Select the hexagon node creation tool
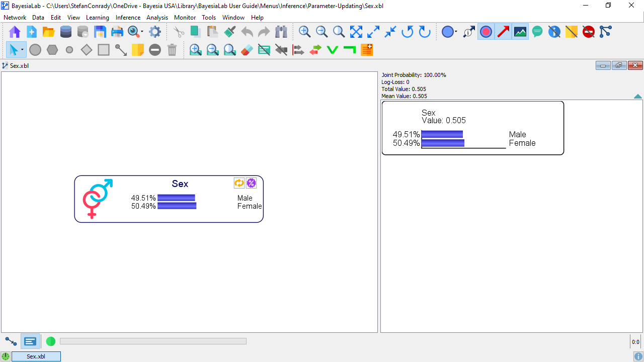 tap(52, 50)
